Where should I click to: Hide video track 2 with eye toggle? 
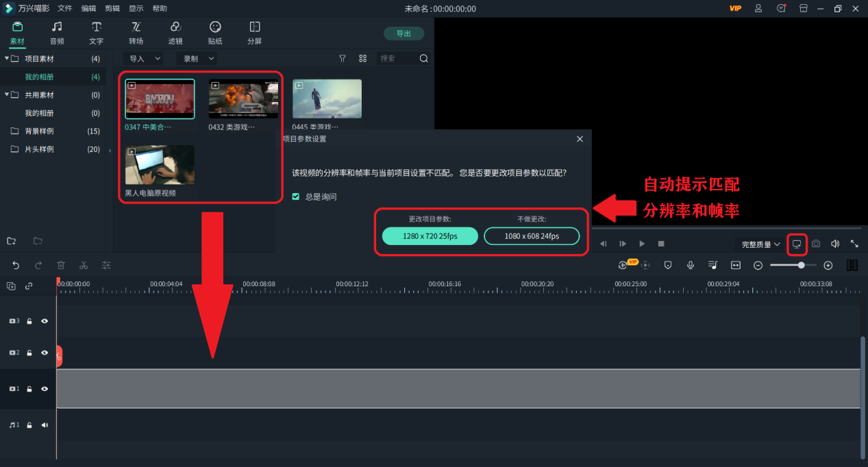pyautogui.click(x=45, y=353)
